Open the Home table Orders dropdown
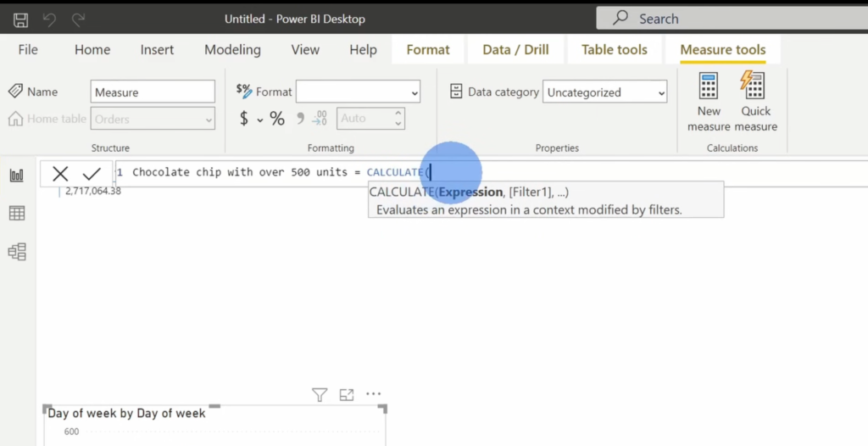Screen dimensions: 868x446 pos(153,119)
